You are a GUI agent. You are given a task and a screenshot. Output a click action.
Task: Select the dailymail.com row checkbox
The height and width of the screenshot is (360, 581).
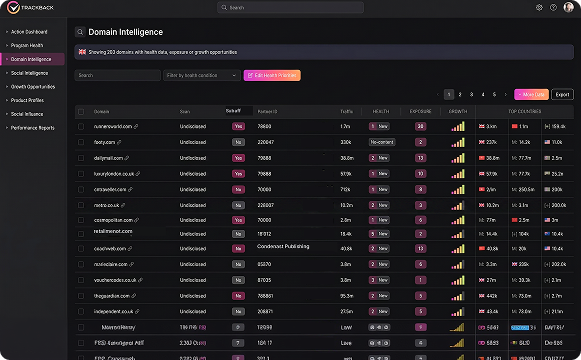coord(81,158)
